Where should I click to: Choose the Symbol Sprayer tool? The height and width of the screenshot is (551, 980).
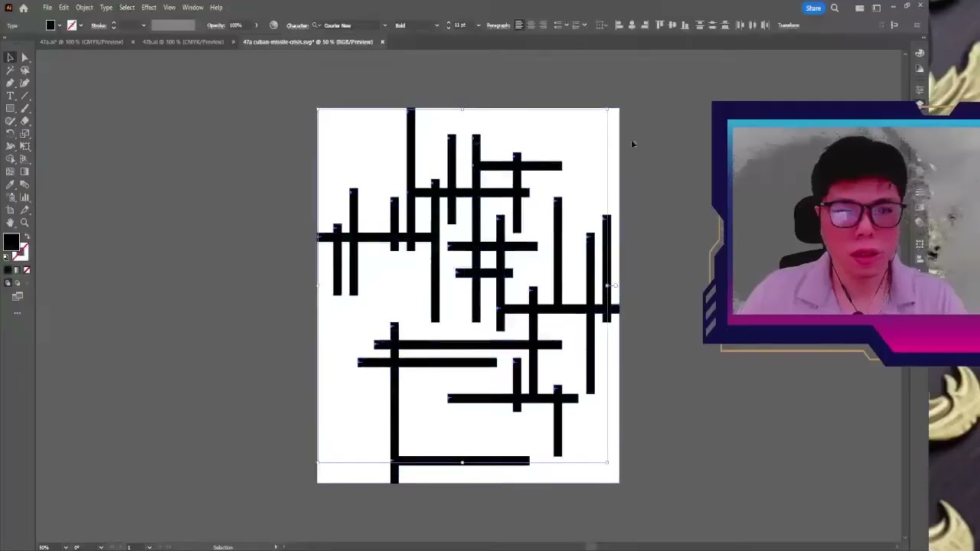(10, 197)
